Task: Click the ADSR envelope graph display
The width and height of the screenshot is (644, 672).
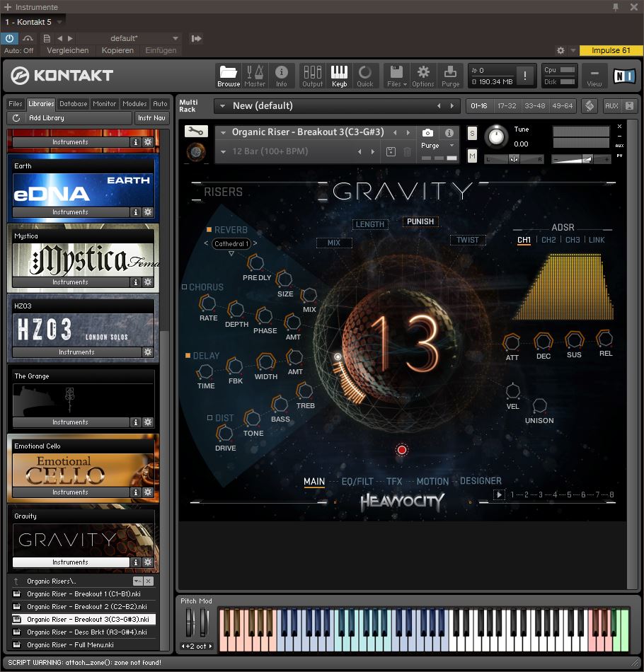Action: tap(563, 286)
